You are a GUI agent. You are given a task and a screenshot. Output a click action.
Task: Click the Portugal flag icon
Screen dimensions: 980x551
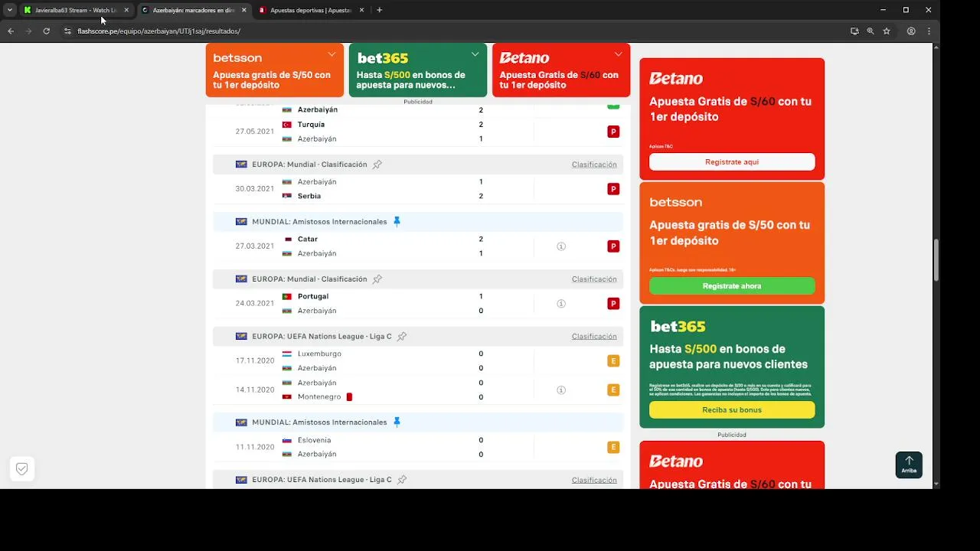pyautogui.click(x=287, y=297)
